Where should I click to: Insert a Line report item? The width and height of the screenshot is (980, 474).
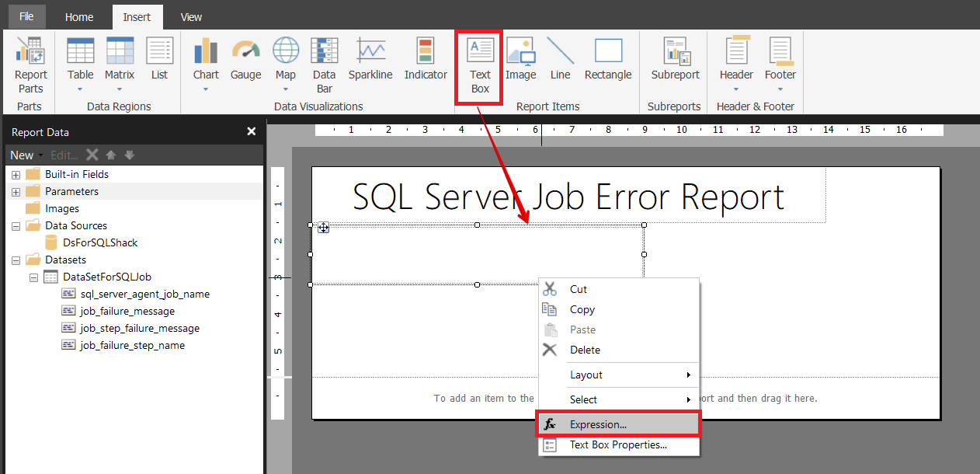pos(560,59)
